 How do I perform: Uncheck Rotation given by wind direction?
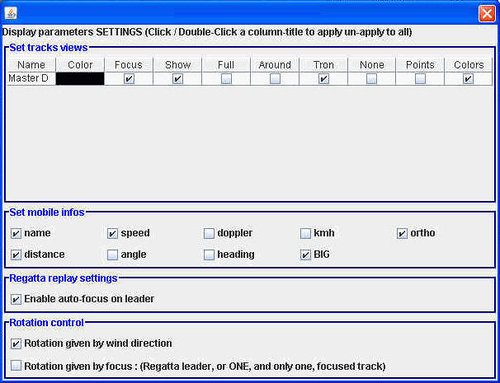click(16, 344)
